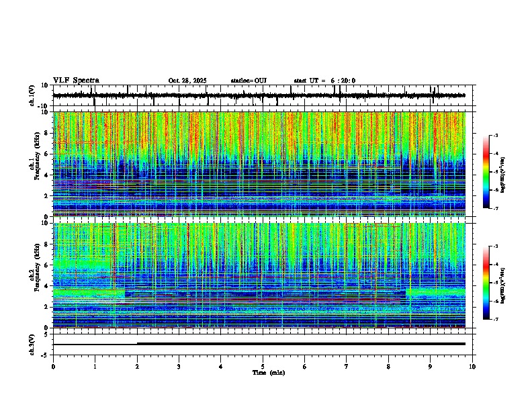Click the "8" tick on the Time axis

[x=388, y=367]
